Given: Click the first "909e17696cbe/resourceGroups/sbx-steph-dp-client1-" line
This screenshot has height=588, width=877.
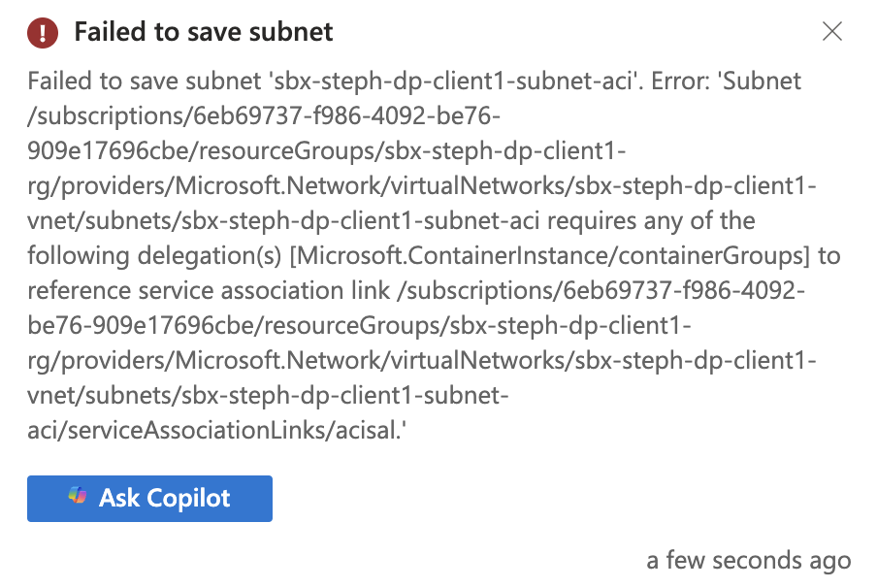Looking at the screenshot, I should (x=328, y=152).
